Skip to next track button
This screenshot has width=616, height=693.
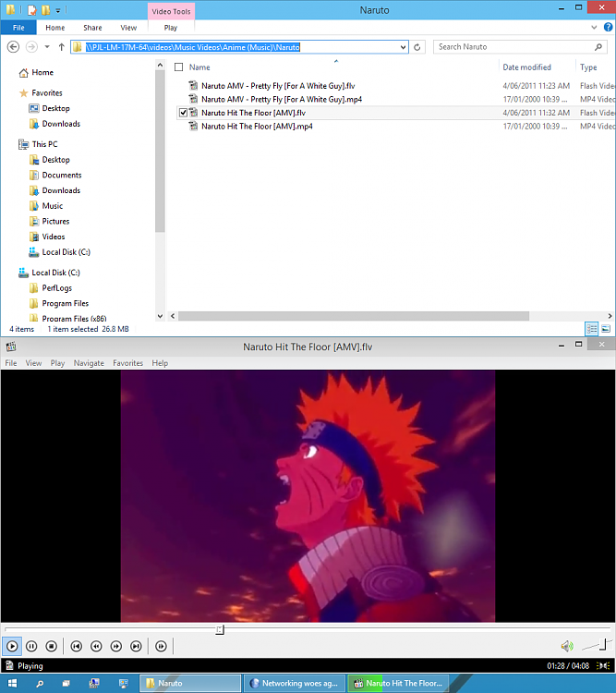(136, 646)
